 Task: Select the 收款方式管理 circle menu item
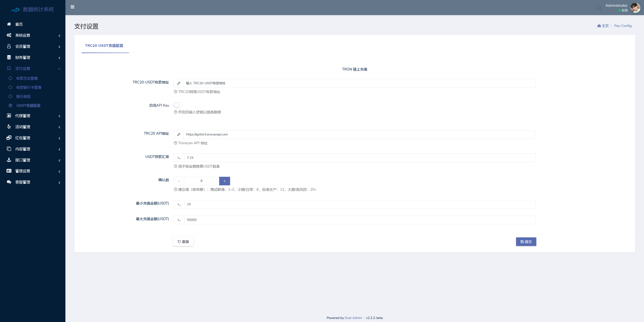tap(27, 78)
